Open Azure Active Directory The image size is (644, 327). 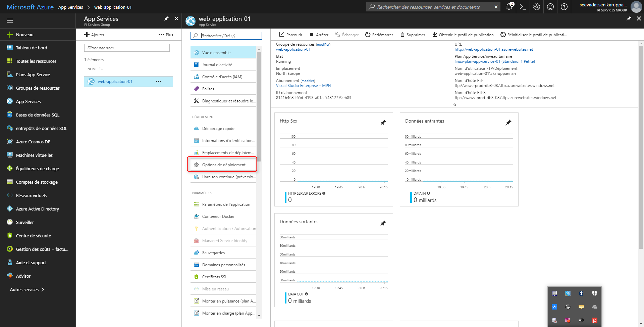point(38,209)
